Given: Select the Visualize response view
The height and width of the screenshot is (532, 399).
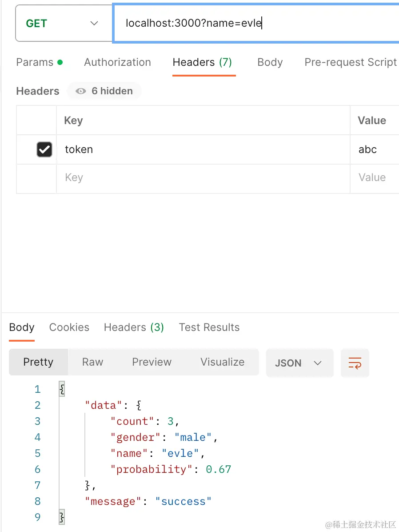Looking at the screenshot, I should tap(222, 362).
